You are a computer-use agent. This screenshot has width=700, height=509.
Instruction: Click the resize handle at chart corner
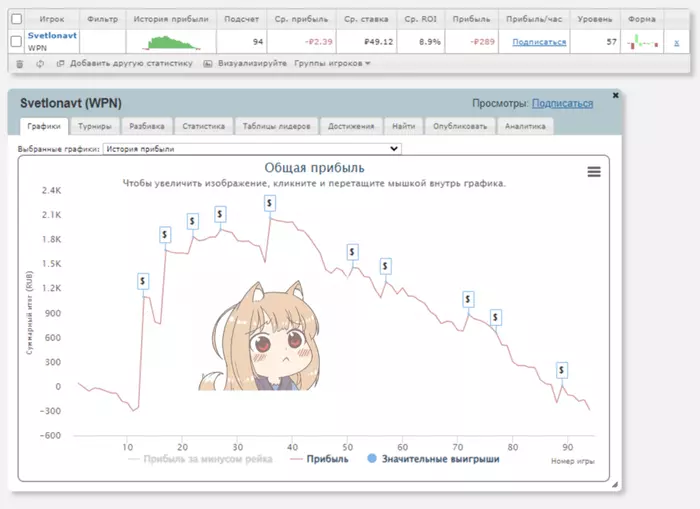(615, 484)
